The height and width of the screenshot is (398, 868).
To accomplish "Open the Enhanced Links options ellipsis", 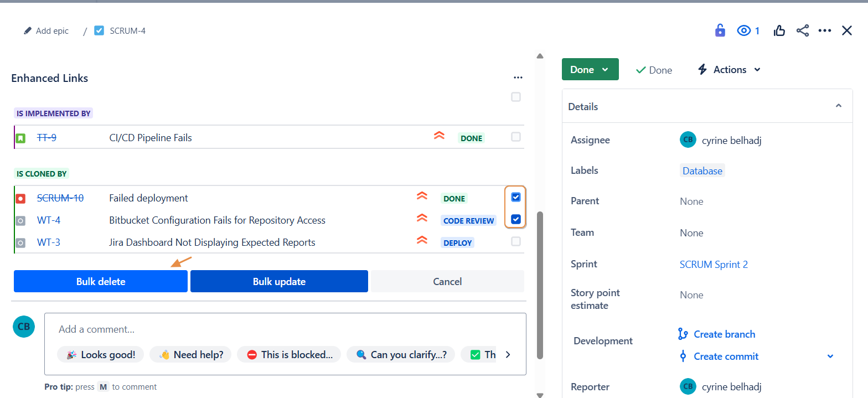I will click(x=518, y=78).
